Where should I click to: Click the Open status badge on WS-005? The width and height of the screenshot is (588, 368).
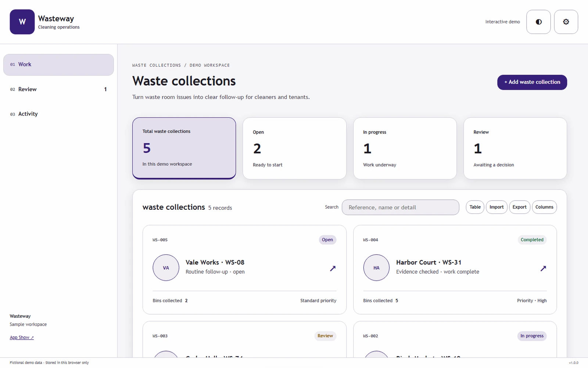coord(327,240)
